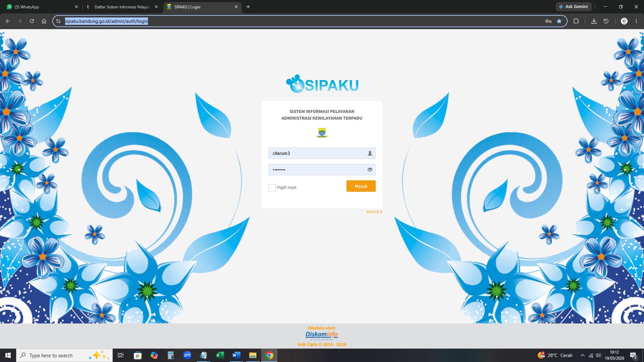Viewport: 644px width, 362px height.
Task: Click the Ask Gemini button
Action: (x=574, y=7)
